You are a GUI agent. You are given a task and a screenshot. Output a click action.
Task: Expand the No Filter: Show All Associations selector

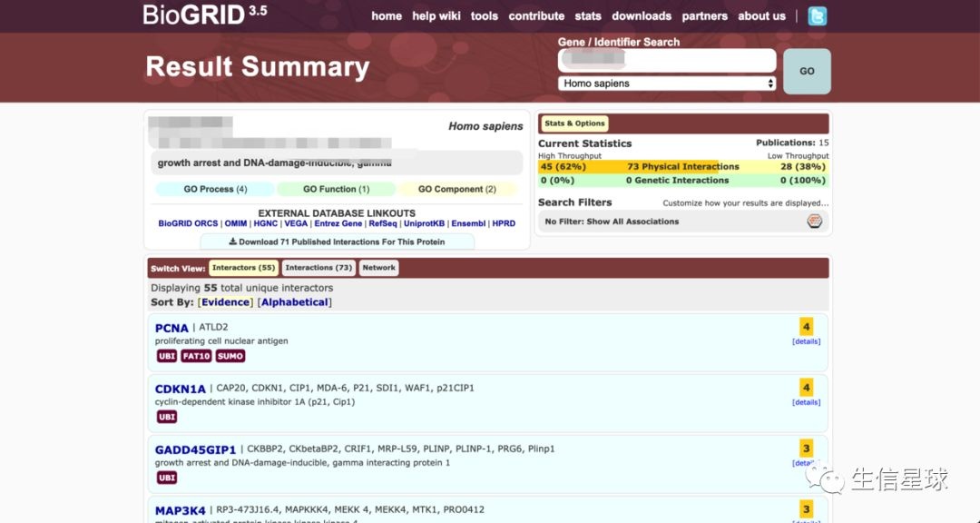pos(684,222)
